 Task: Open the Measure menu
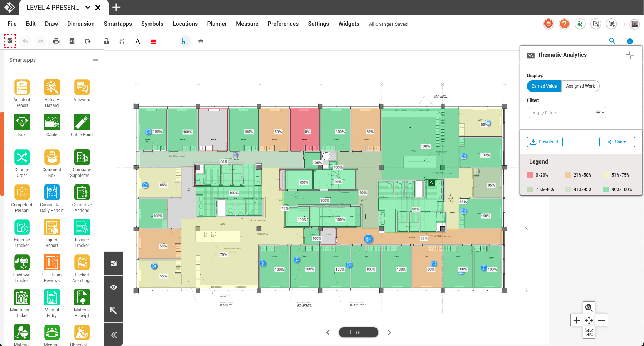tap(247, 24)
